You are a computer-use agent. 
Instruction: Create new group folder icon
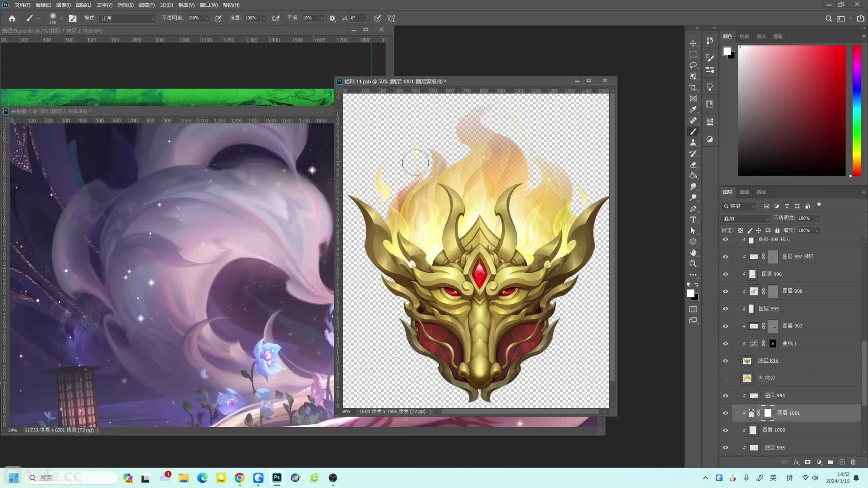pyautogui.click(x=830, y=462)
